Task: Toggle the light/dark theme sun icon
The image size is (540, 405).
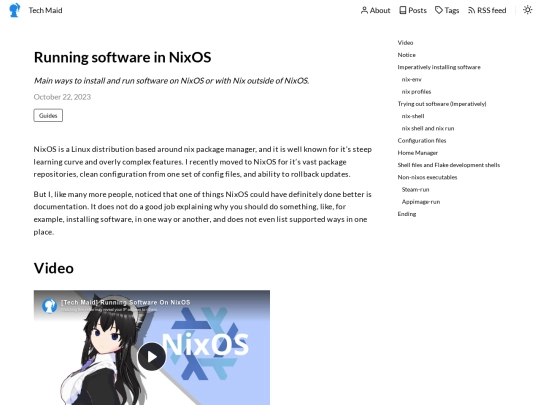Action: point(527,10)
